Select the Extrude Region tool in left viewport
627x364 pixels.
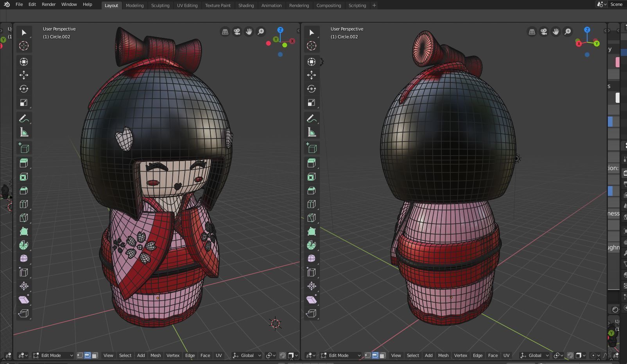coord(24,163)
